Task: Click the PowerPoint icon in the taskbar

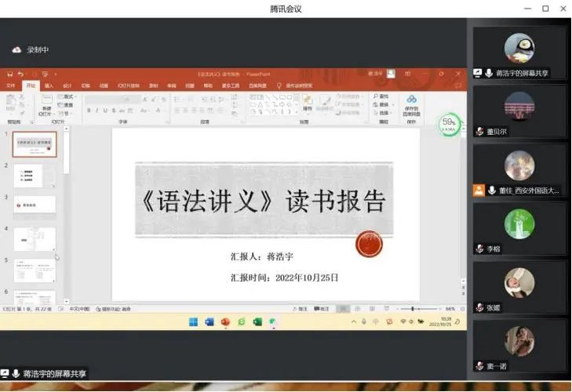Action: [225, 322]
